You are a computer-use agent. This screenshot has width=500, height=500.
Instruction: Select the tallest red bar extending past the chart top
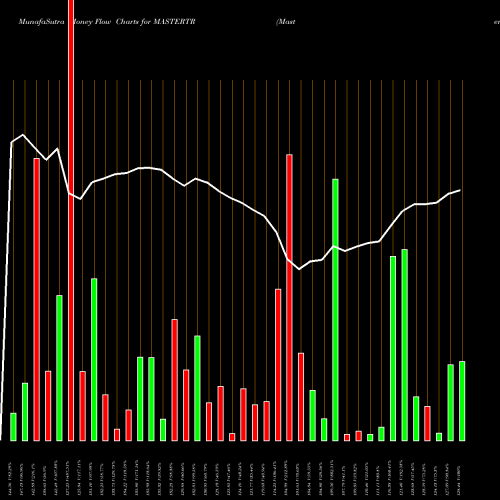click(71, 220)
